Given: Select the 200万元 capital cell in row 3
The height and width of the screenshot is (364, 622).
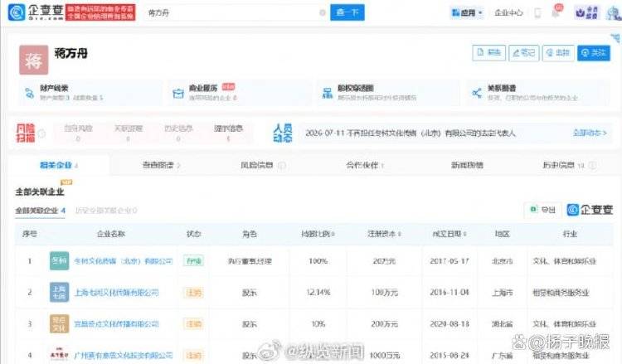Looking at the screenshot, I should pyautogui.click(x=384, y=324).
